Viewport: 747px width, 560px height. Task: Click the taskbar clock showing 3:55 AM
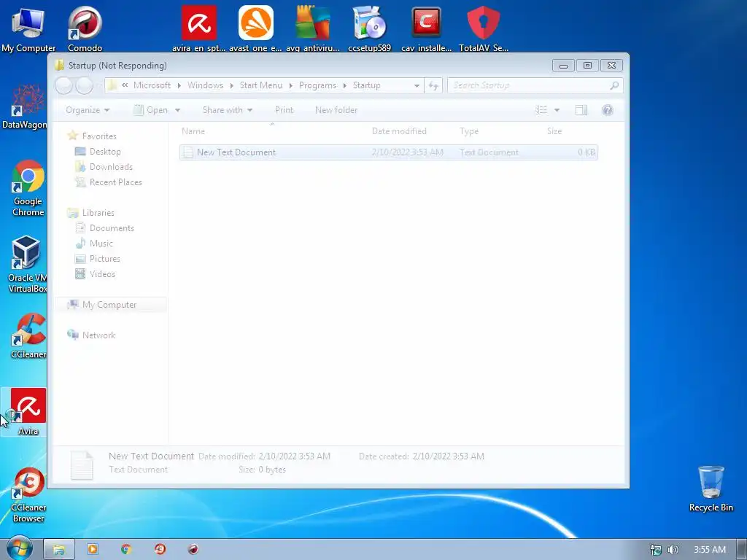(x=709, y=550)
